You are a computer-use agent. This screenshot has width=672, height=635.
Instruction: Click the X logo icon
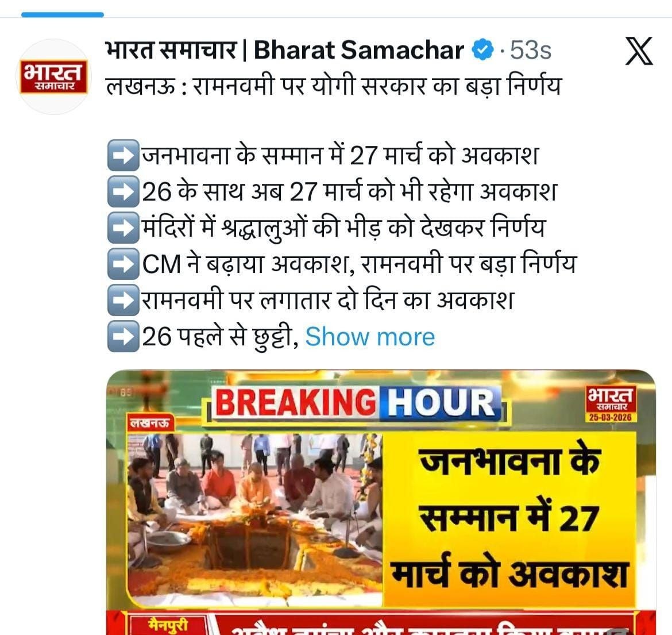(x=639, y=51)
